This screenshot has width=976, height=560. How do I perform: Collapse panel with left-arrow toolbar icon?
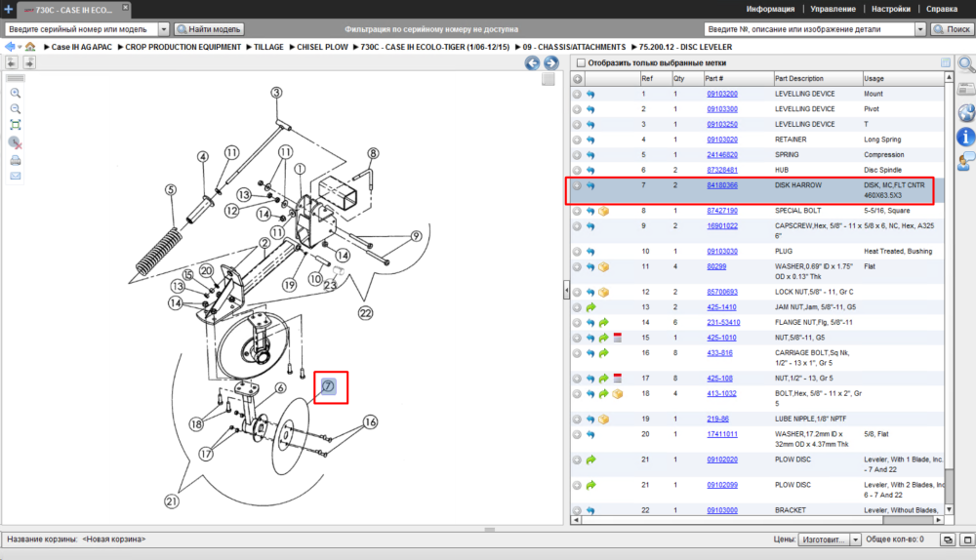11,62
